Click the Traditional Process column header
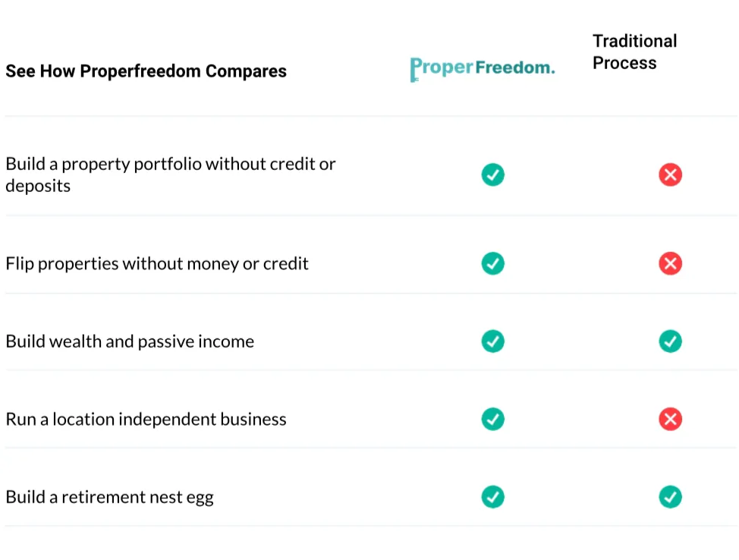 [x=634, y=52]
